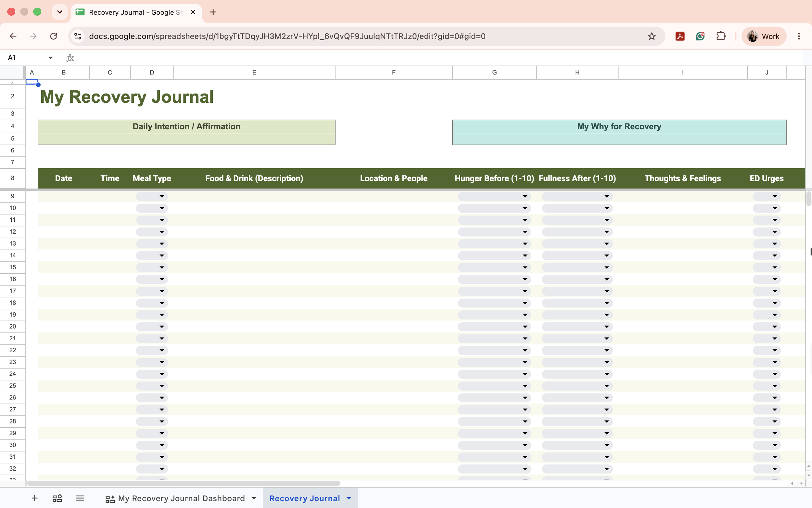Image resolution: width=812 pixels, height=508 pixels.
Task: Click the Daily Intention / Affirmation heading
Action: click(187, 127)
